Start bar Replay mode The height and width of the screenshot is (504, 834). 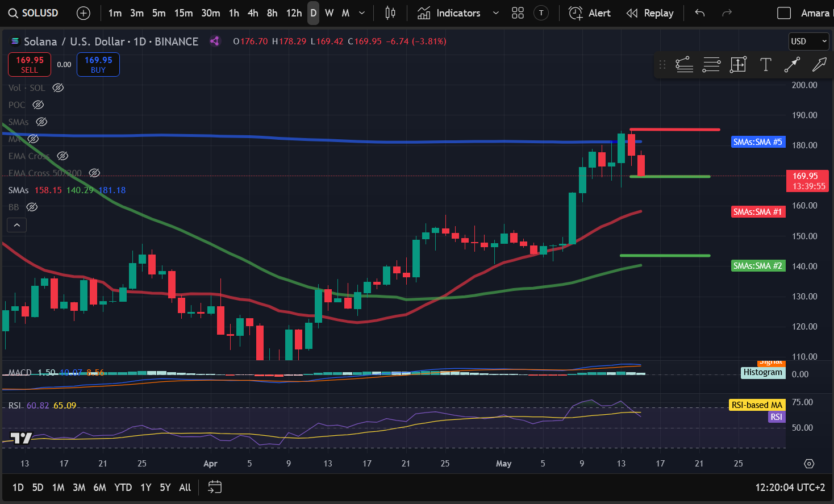click(650, 13)
